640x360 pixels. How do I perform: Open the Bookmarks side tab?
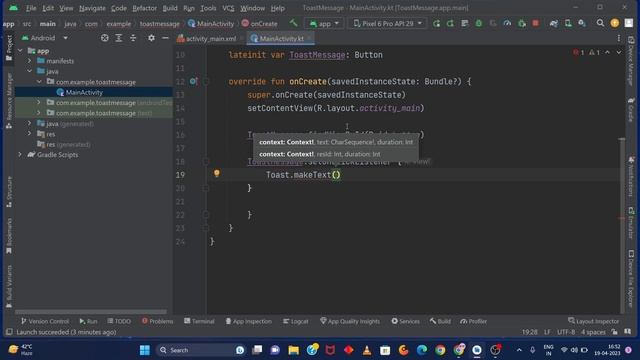tap(9, 236)
